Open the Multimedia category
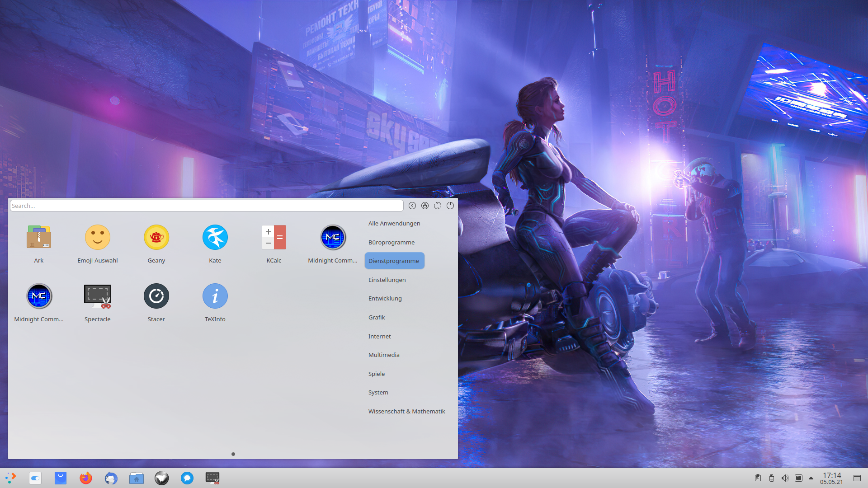868x488 pixels. [384, 355]
